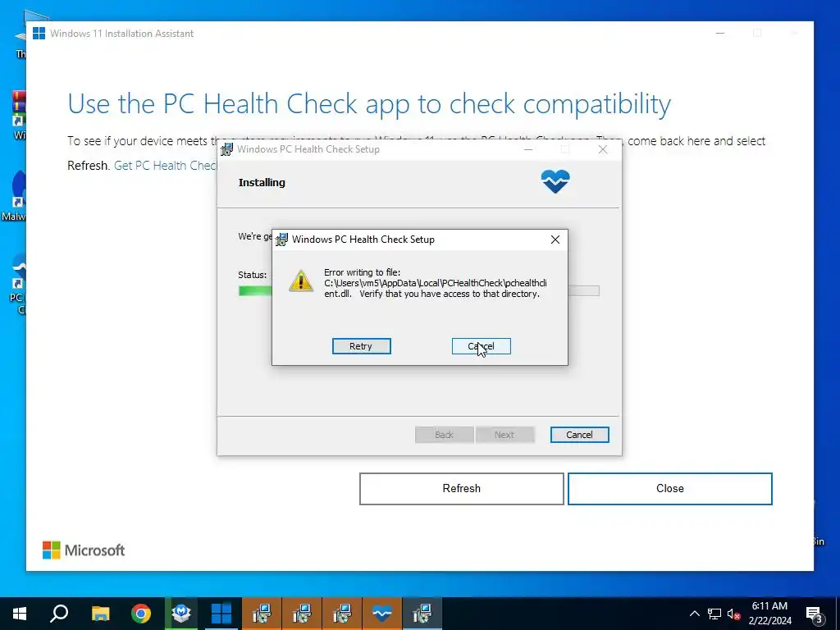840x630 pixels.
Task: Open the Get PC Health Check link
Action: tap(166, 166)
